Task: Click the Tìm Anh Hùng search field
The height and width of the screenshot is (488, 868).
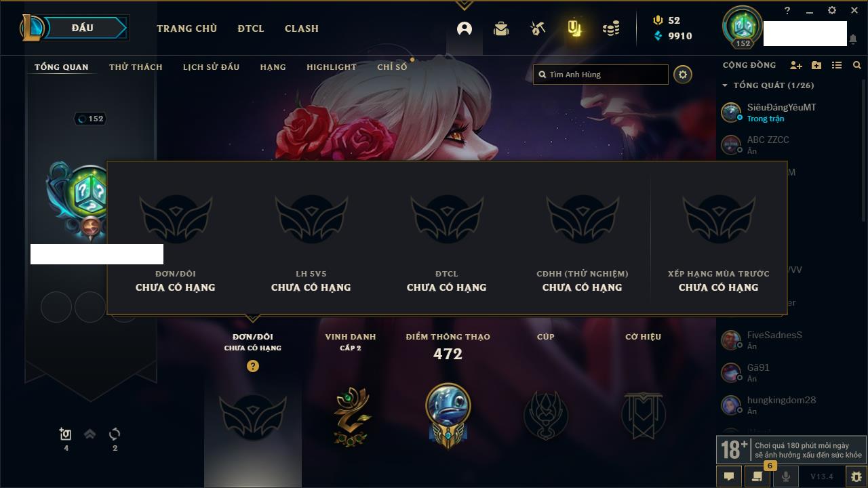Action: [601, 75]
